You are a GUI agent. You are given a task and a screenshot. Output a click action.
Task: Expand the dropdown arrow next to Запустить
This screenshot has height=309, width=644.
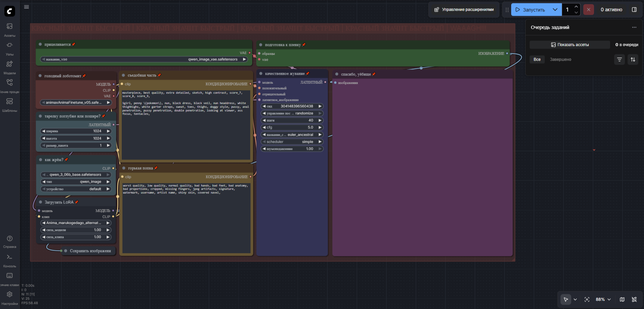pos(555,10)
